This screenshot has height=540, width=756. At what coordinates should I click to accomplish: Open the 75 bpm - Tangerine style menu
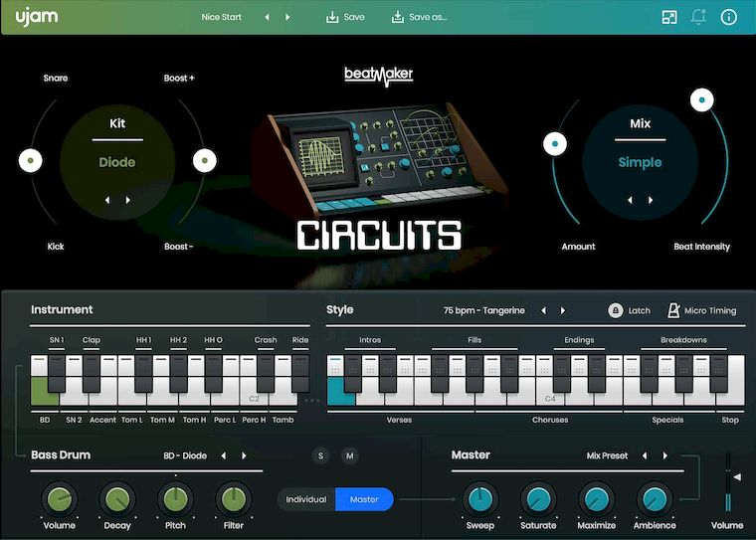pos(484,310)
